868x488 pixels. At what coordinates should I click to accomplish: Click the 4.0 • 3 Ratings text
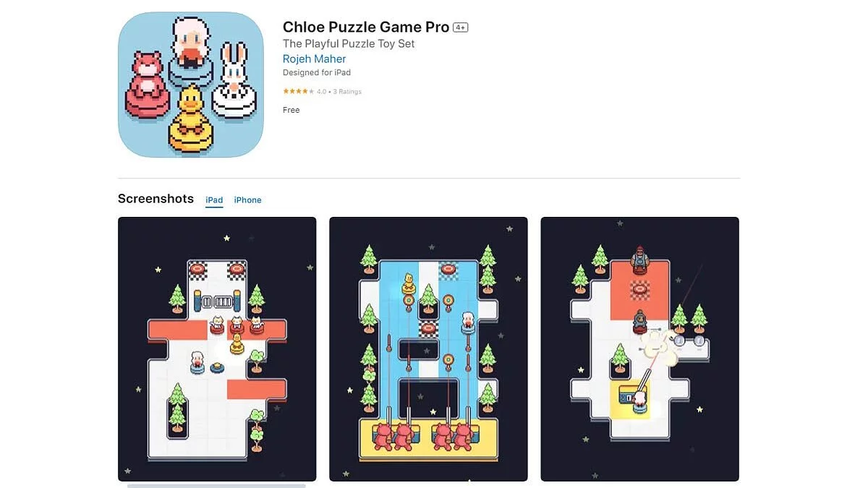click(339, 92)
